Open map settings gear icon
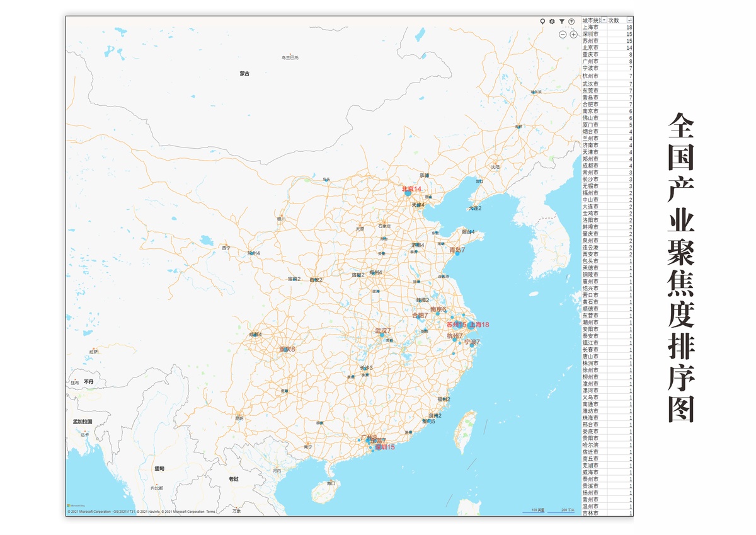 point(552,21)
